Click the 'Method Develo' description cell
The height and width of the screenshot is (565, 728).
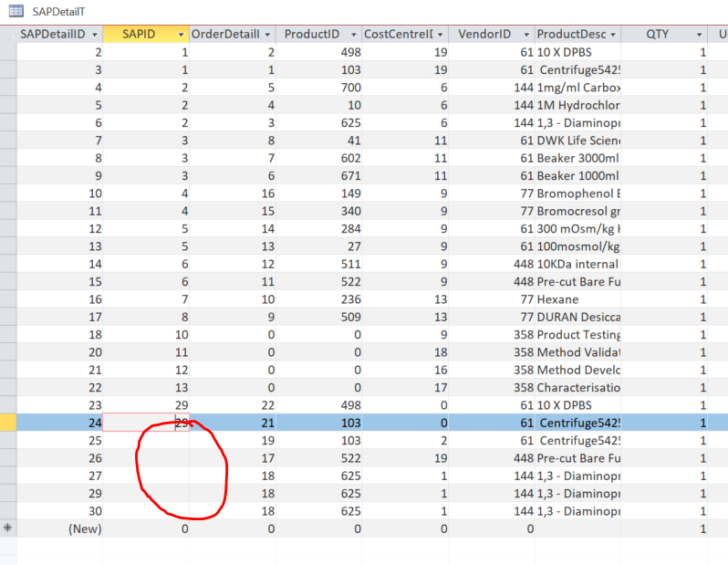coord(577,370)
